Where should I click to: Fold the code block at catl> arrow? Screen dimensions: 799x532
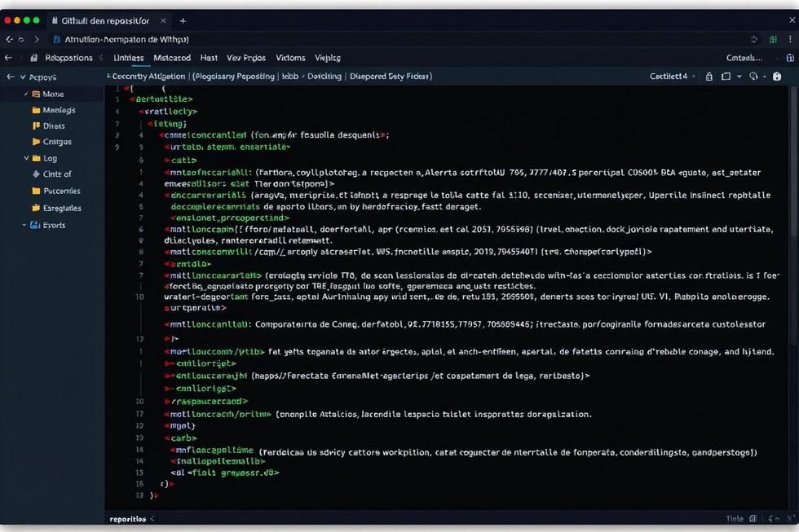click(166, 160)
